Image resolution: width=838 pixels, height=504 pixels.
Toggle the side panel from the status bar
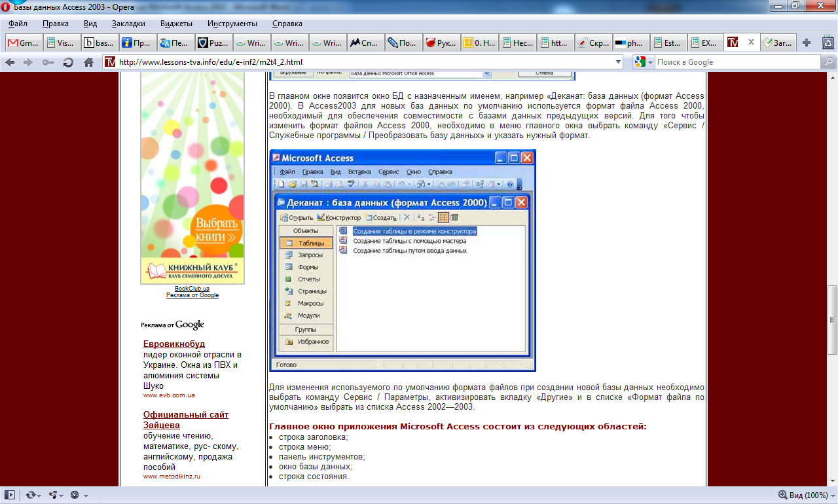[x=10, y=495]
